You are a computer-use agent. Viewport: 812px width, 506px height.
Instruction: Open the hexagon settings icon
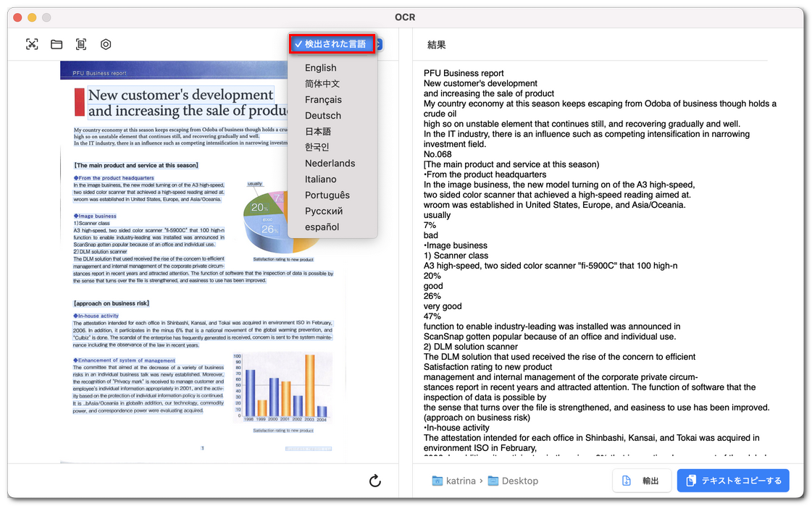tap(106, 44)
